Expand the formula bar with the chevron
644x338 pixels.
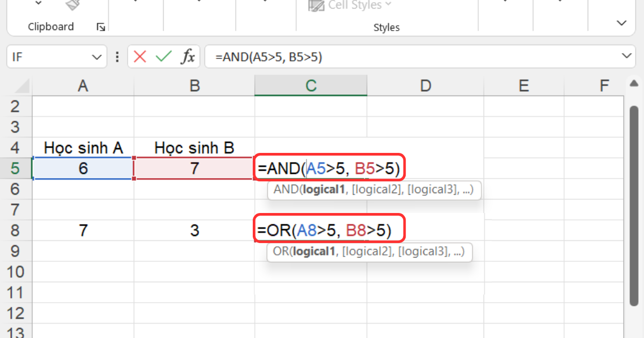pyautogui.click(x=626, y=56)
